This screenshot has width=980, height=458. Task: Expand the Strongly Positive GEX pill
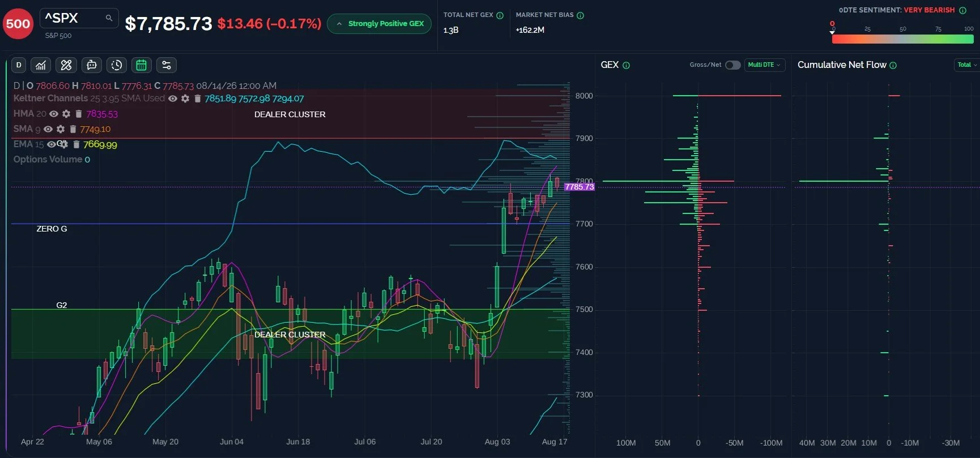click(x=380, y=24)
